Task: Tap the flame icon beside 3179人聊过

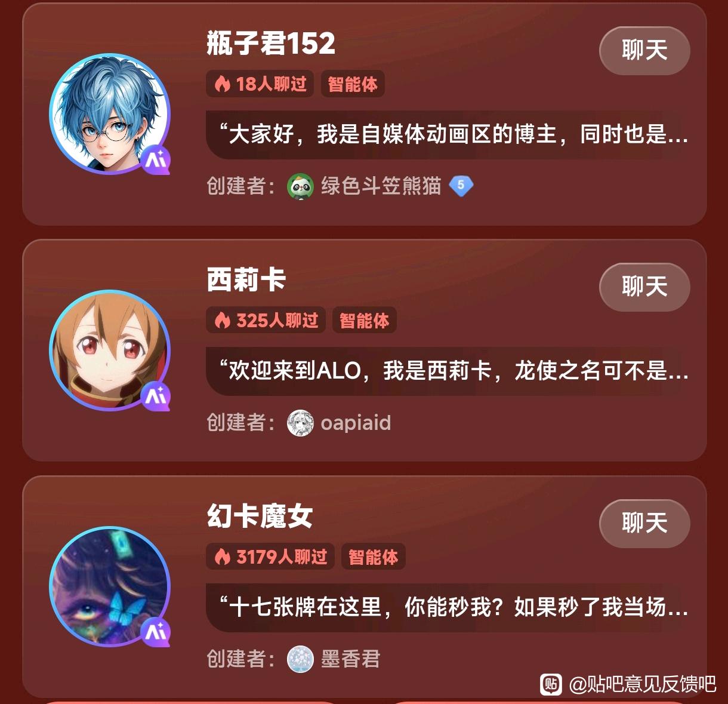Action: pos(223,557)
